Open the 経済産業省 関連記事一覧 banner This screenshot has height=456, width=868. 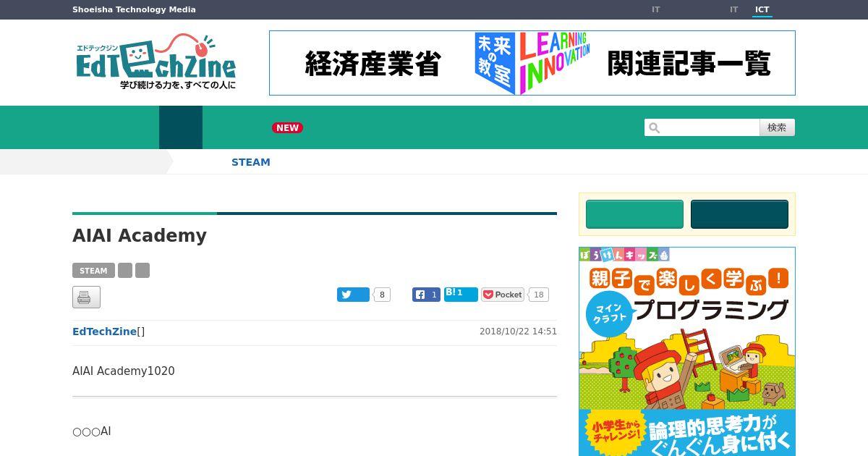tap(532, 63)
